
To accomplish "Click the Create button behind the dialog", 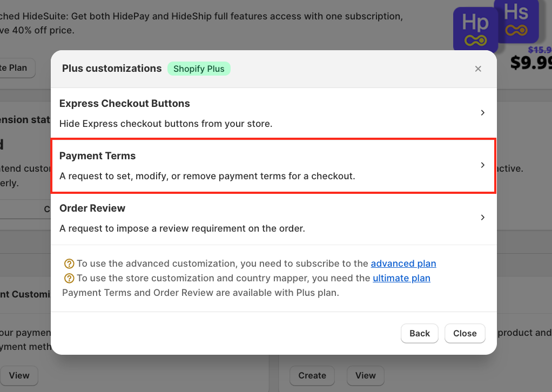I will [x=312, y=375].
